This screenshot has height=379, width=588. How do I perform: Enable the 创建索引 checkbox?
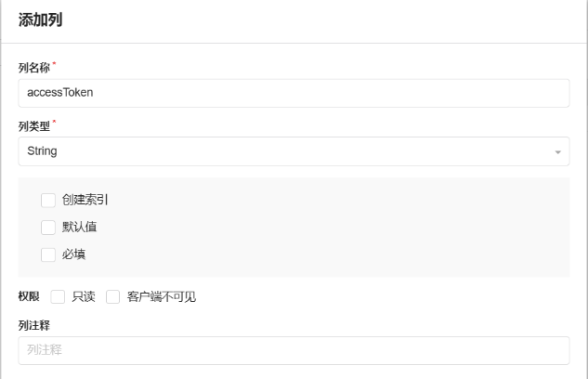tap(48, 200)
